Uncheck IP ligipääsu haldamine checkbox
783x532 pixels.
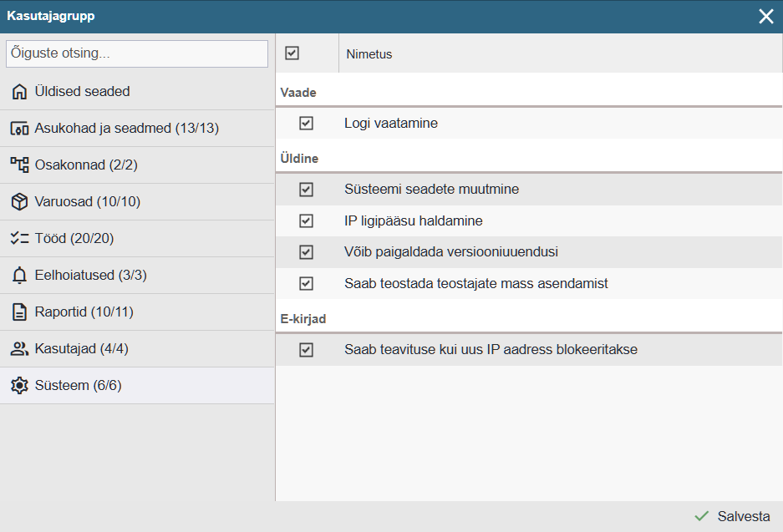click(306, 221)
